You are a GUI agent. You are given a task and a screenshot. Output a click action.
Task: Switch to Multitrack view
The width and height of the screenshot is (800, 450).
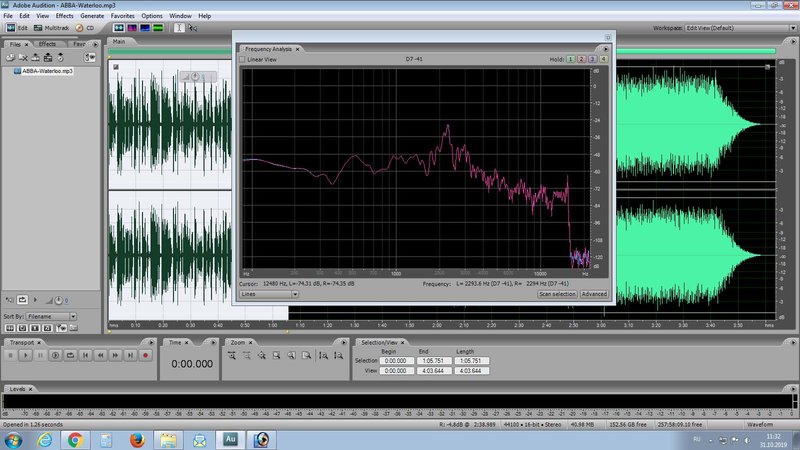tap(51, 28)
